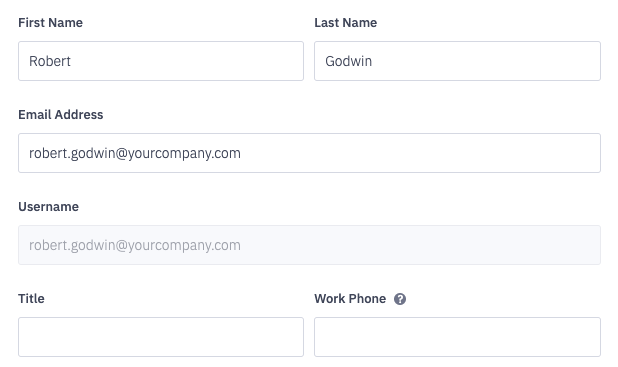This screenshot has height=367, width=618.
Task: Click the "Title" label text
Action: [x=31, y=298]
